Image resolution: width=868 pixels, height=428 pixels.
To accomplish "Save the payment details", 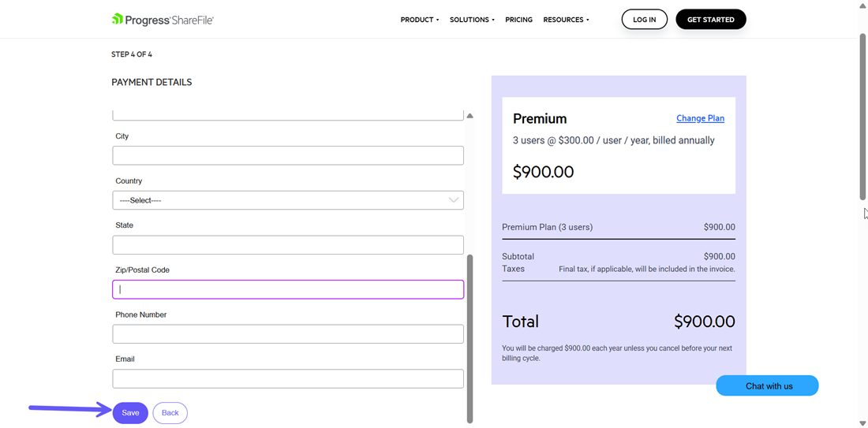I will pos(130,413).
